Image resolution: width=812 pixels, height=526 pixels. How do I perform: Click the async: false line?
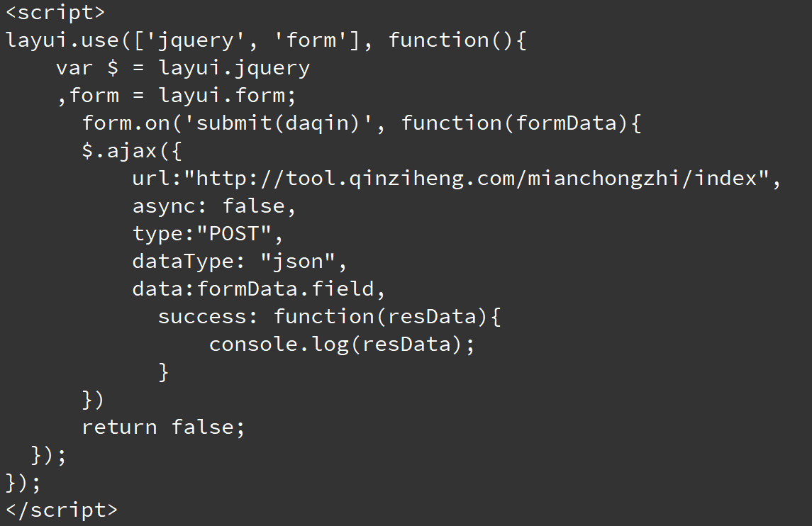(x=214, y=206)
